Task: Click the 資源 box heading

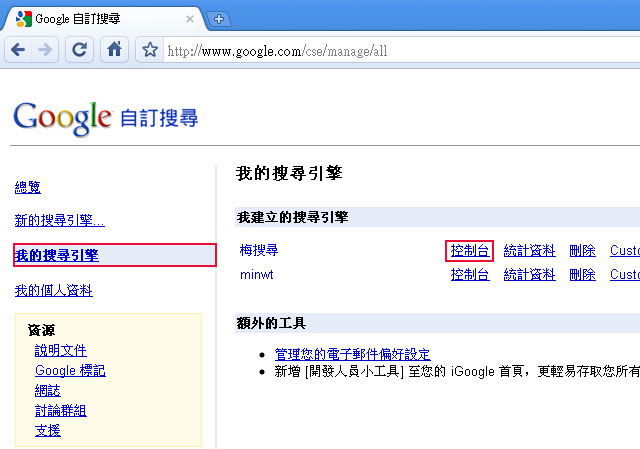Action: [41, 330]
